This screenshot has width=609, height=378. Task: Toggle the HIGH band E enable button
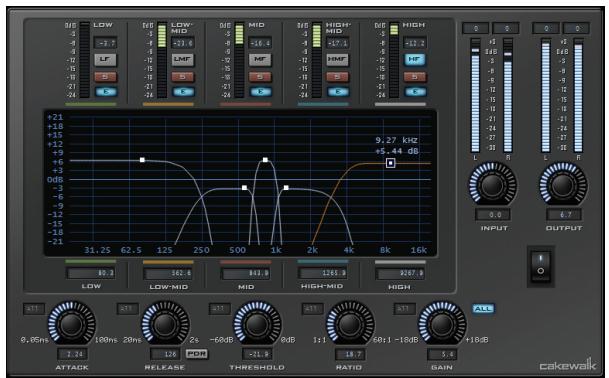coord(415,92)
